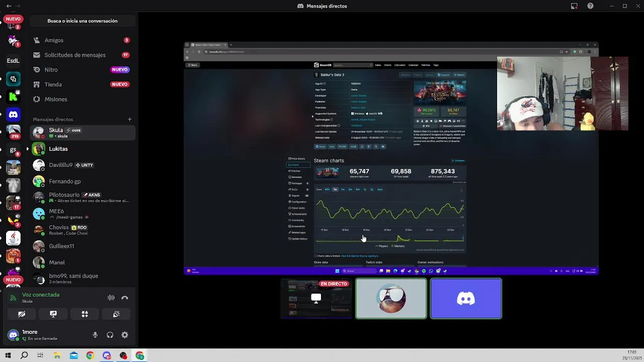Screen dimensions: 644x362
Task: Mute the microphone
Action: click(95, 335)
